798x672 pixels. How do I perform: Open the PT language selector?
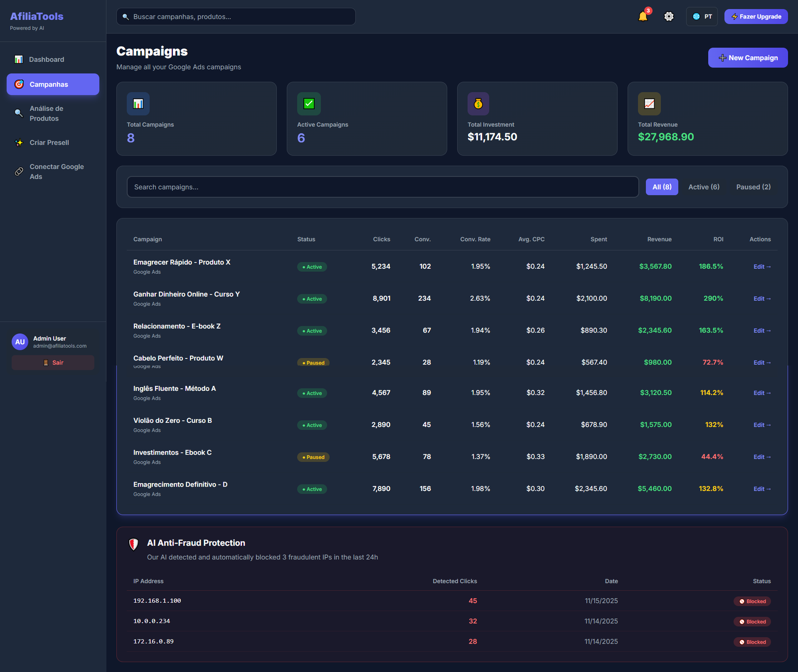[x=702, y=16]
